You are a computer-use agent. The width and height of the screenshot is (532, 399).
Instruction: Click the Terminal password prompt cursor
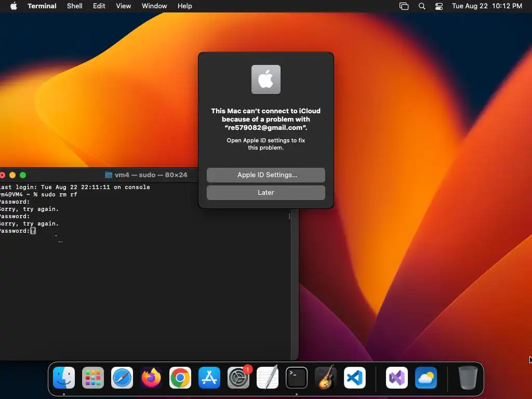pyautogui.click(x=33, y=231)
